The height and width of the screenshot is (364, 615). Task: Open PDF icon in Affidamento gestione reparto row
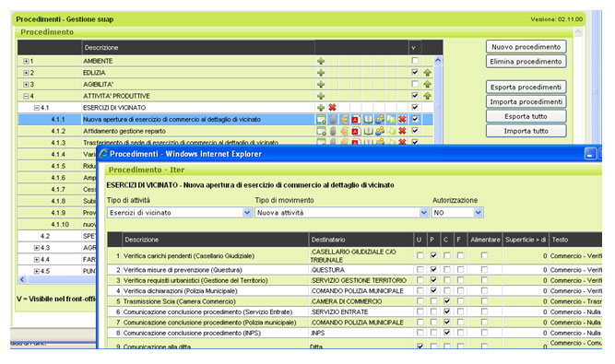[356, 131]
